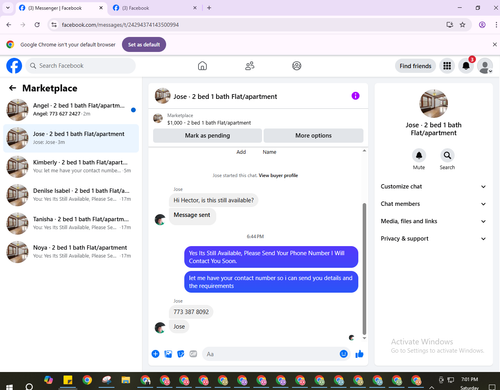Click large listing photo in right panel
500x390 pixels.
pyautogui.click(x=433, y=104)
